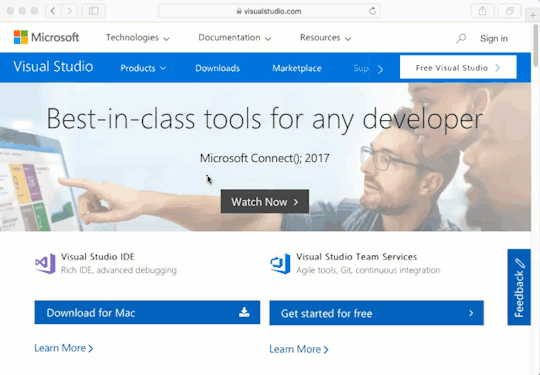Reload the page using refresh icon
Image resolution: width=540 pixels, height=375 pixels.
(x=372, y=11)
